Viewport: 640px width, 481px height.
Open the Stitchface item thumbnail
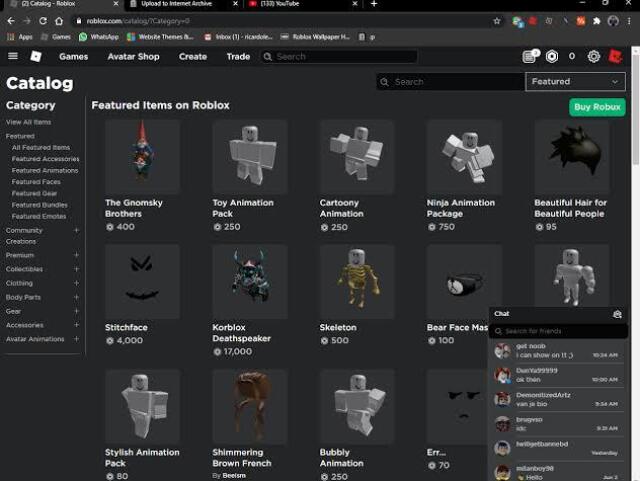point(142,281)
